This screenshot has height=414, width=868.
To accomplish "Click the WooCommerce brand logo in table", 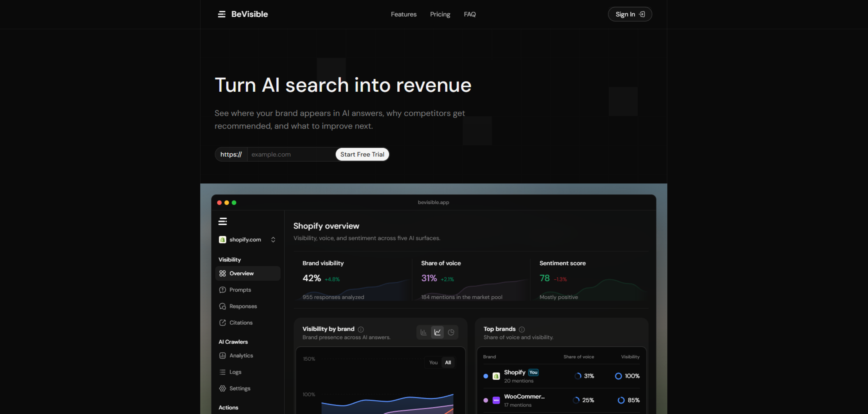I will click(x=496, y=400).
